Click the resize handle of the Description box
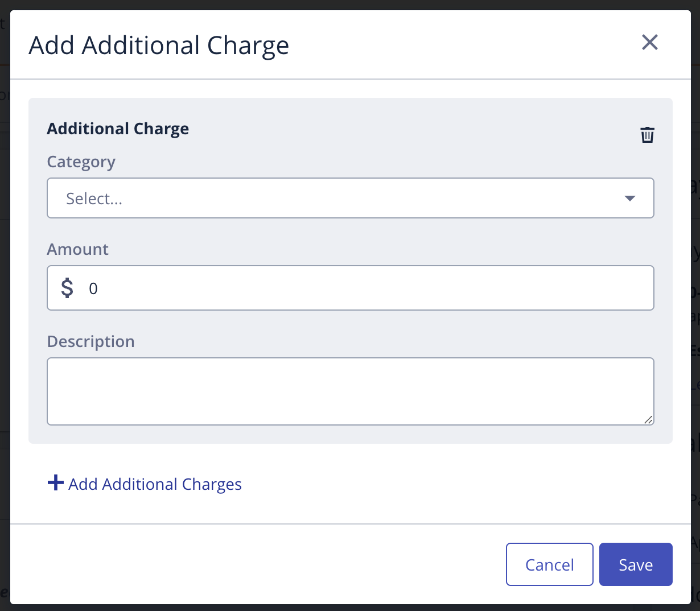 (x=649, y=421)
